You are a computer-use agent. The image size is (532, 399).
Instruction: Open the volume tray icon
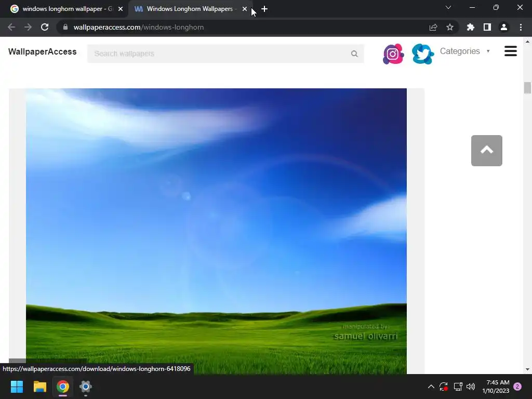click(471, 387)
